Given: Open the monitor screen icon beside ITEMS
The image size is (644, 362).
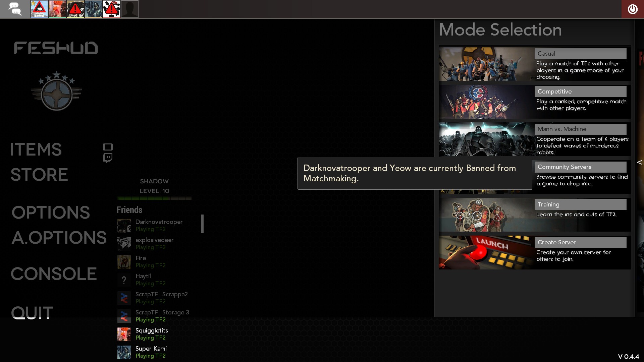Looking at the screenshot, I should 108,147.
